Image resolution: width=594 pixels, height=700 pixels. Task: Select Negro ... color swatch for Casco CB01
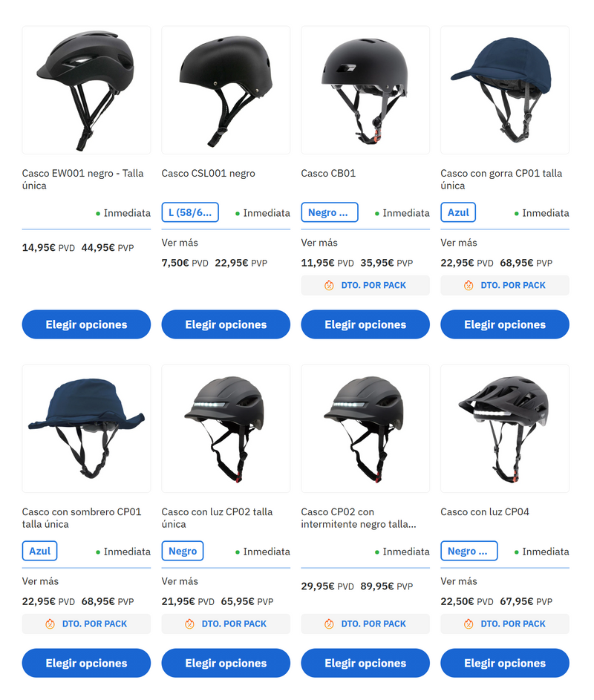coord(330,212)
